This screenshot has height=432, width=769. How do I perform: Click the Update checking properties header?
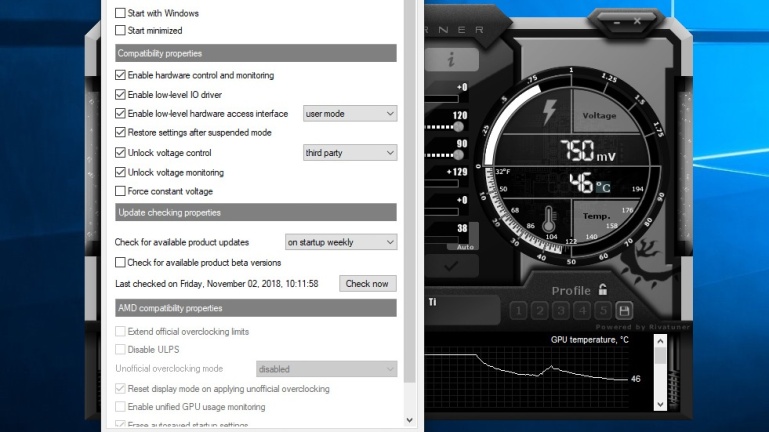pyautogui.click(x=256, y=212)
